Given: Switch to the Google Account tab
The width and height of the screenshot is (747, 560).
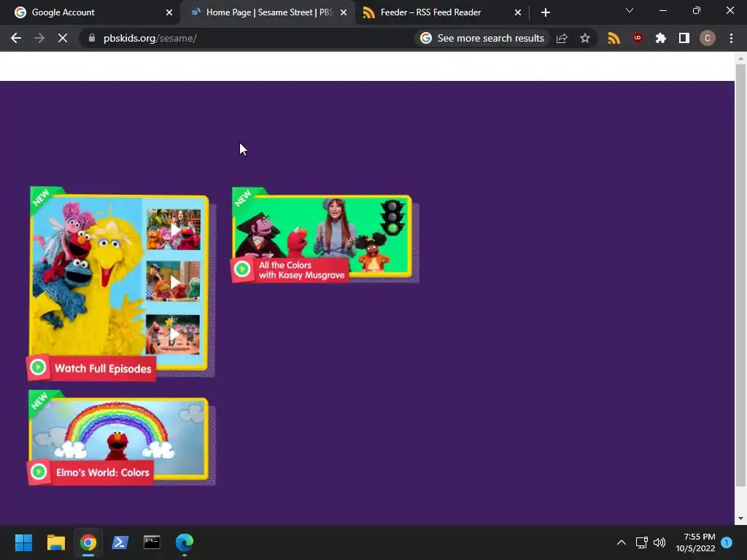Looking at the screenshot, I should tap(90, 12).
